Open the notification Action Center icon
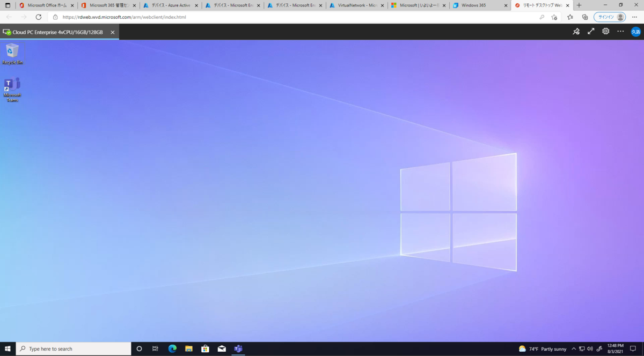 633,349
